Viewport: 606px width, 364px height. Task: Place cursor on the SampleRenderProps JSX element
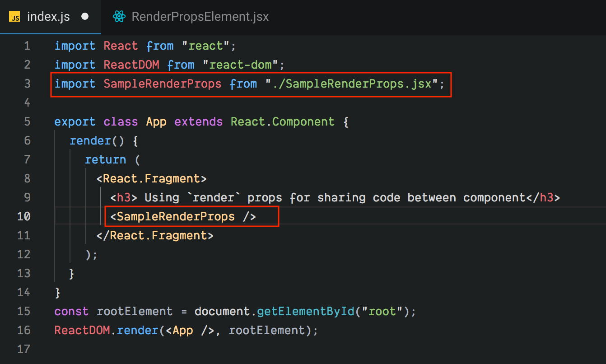pos(175,216)
